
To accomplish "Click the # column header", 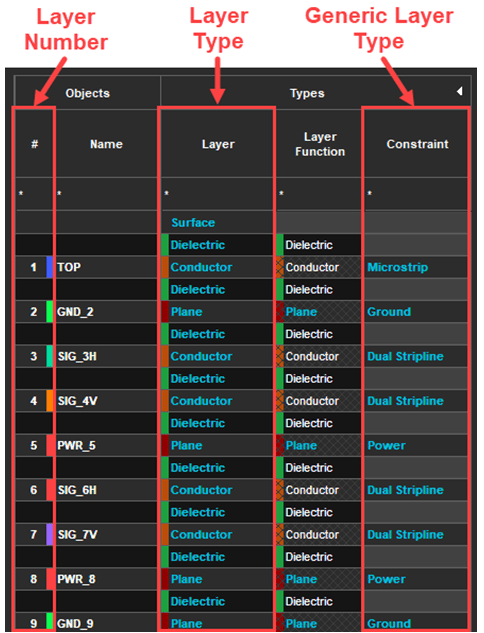I will coord(34,144).
